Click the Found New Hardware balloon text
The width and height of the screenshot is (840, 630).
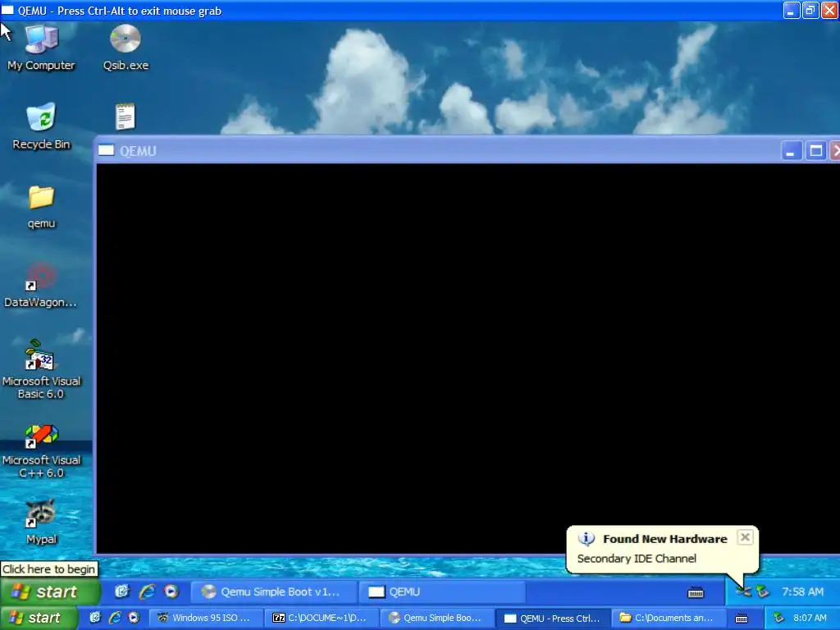(637, 559)
